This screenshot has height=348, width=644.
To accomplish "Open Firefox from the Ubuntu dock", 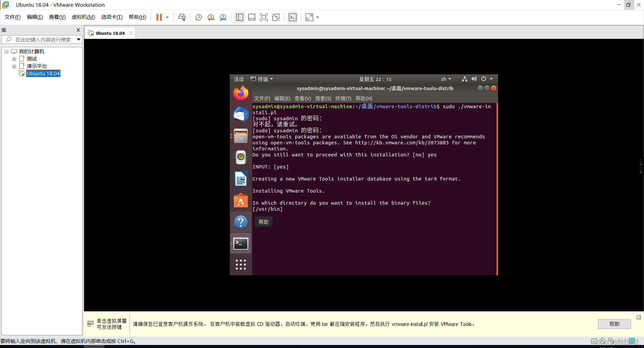I will 240,93.
